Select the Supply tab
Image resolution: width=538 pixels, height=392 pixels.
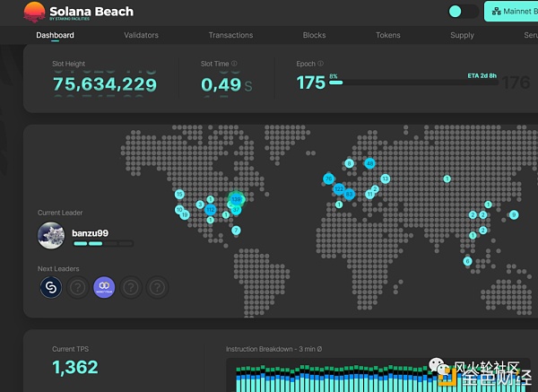[x=462, y=36]
